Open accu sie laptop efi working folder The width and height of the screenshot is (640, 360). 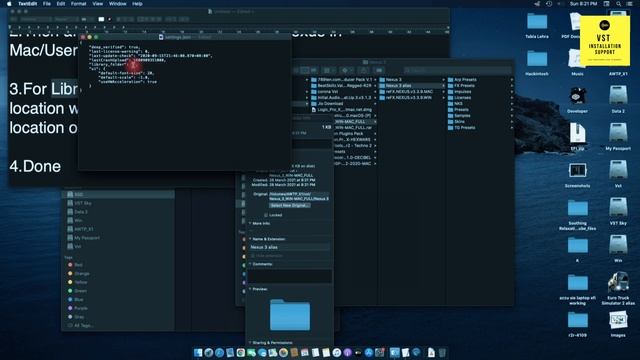(x=577, y=282)
